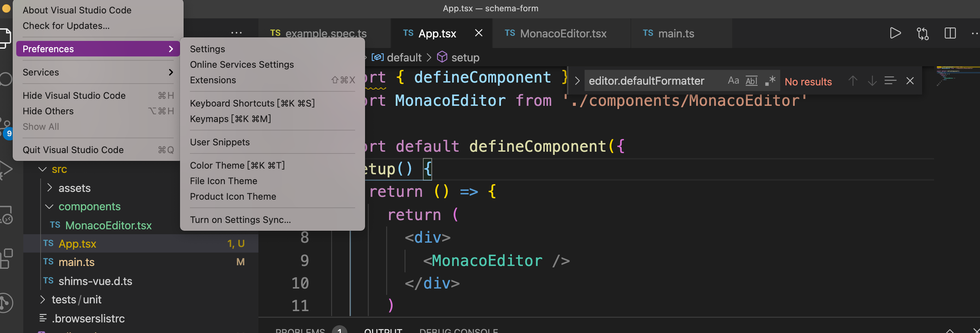Choose Hide Visual Studio Code

(x=98, y=95)
